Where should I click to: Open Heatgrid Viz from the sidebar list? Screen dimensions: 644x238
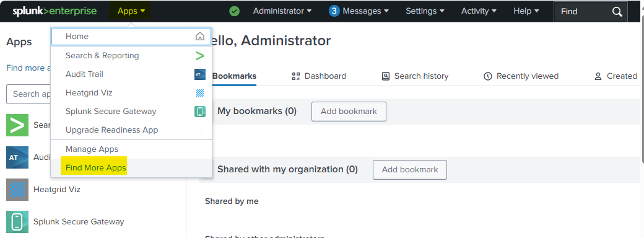(x=57, y=190)
